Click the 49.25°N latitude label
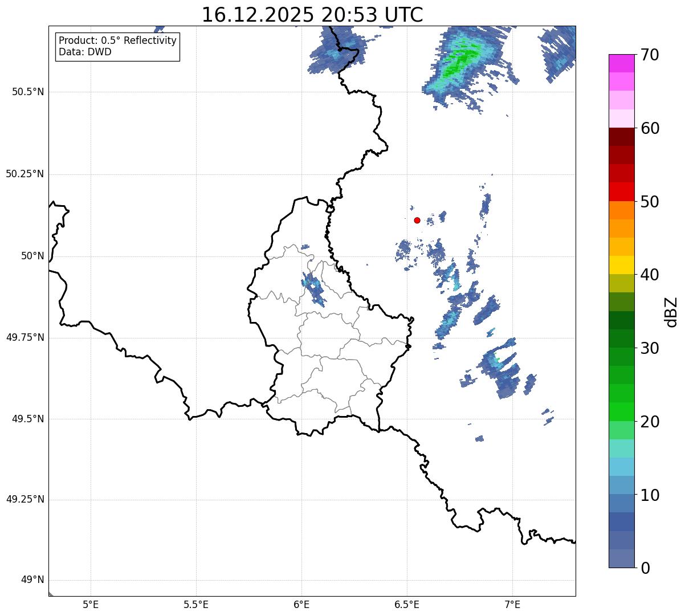The height and width of the screenshot is (616, 685). [x=25, y=500]
